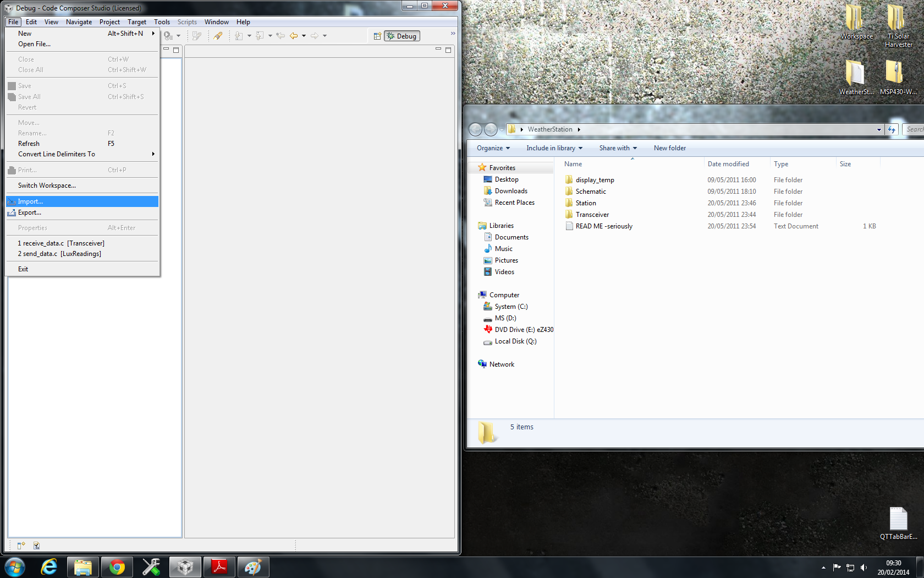
Task: Switch to Code Composer Studio cube taskbar icon
Action: [x=185, y=567]
